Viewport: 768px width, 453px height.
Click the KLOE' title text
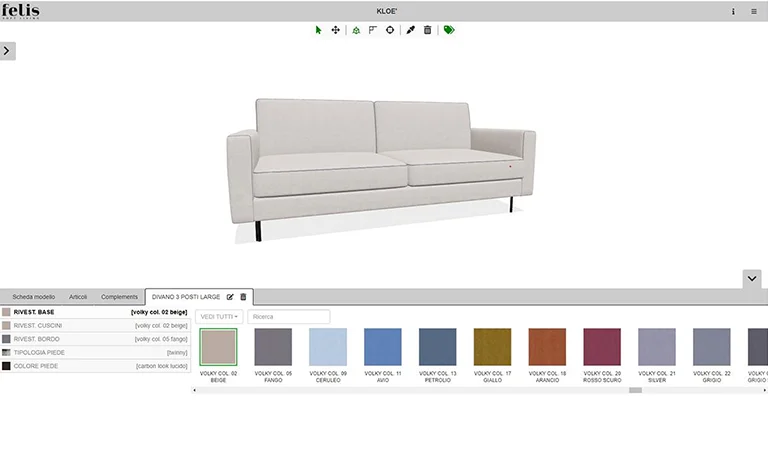387,11
